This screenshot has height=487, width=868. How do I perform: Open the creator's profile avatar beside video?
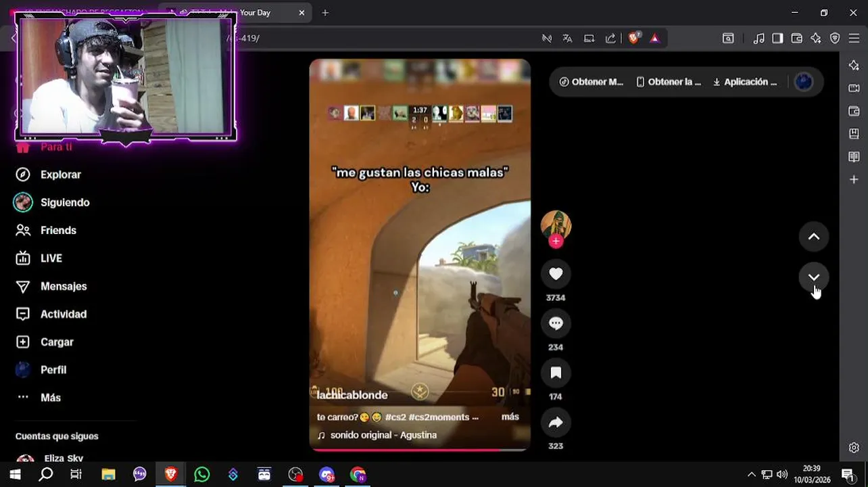(x=556, y=225)
